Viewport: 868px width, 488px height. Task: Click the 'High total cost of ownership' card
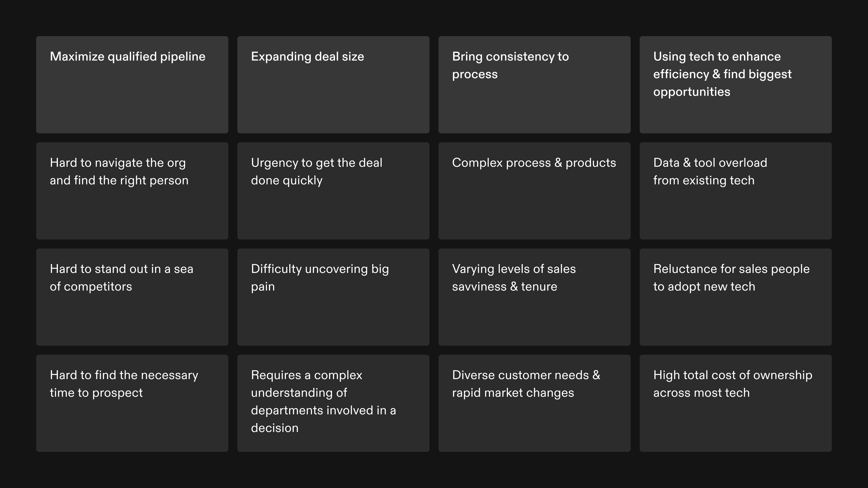point(736,403)
